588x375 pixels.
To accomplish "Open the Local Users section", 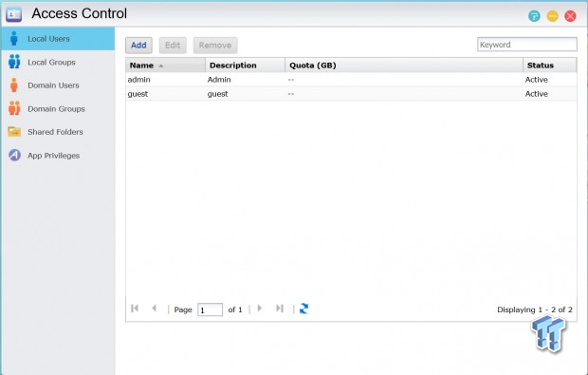I will coord(58,39).
